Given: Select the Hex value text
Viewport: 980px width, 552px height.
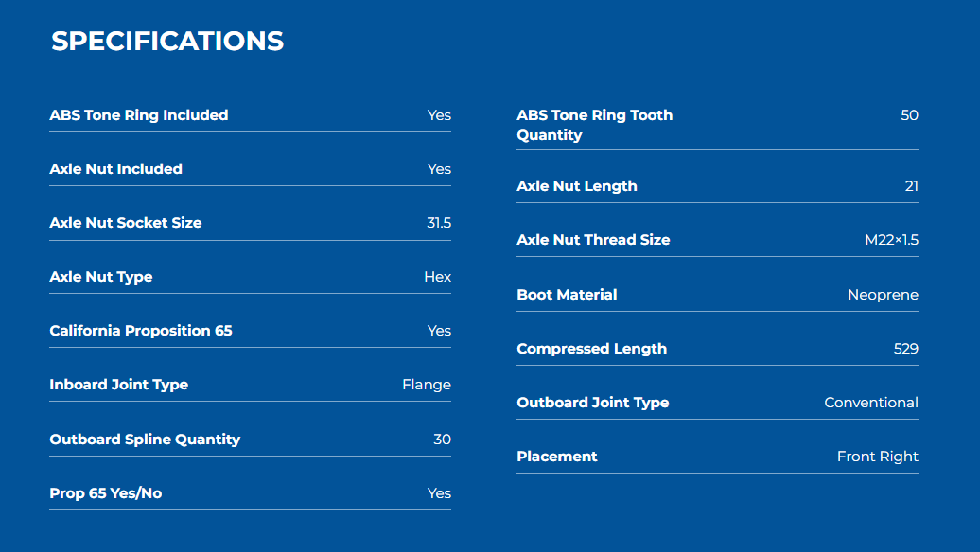Looking at the screenshot, I should tap(437, 277).
